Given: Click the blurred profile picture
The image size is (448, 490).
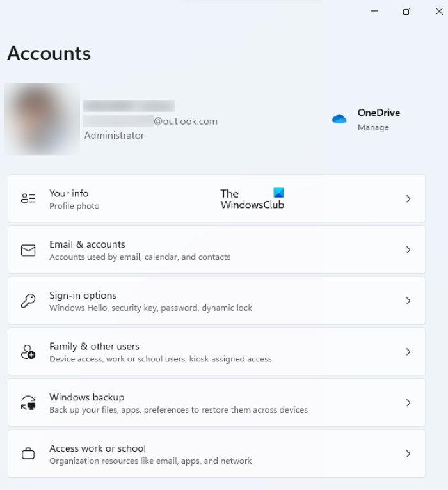Looking at the screenshot, I should tap(42, 119).
